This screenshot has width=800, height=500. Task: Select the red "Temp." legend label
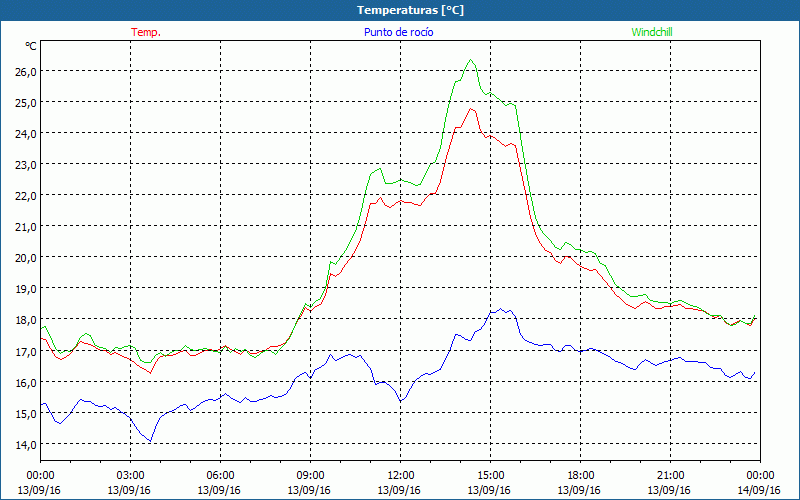[x=146, y=32]
